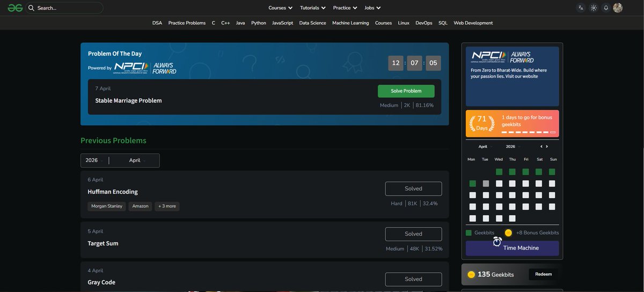Click the Solved button for Gray Code
The height and width of the screenshot is (292, 644).
[414, 279]
